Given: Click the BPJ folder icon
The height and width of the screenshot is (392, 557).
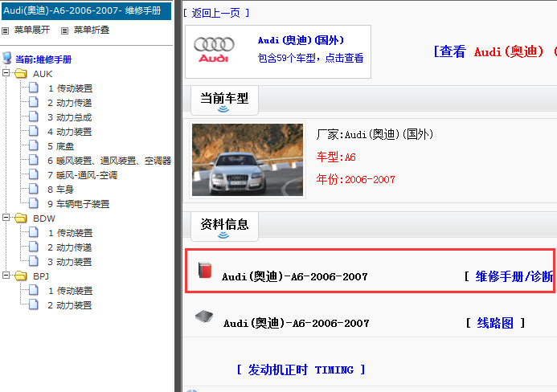Looking at the screenshot, I should (x=21, y=276).
